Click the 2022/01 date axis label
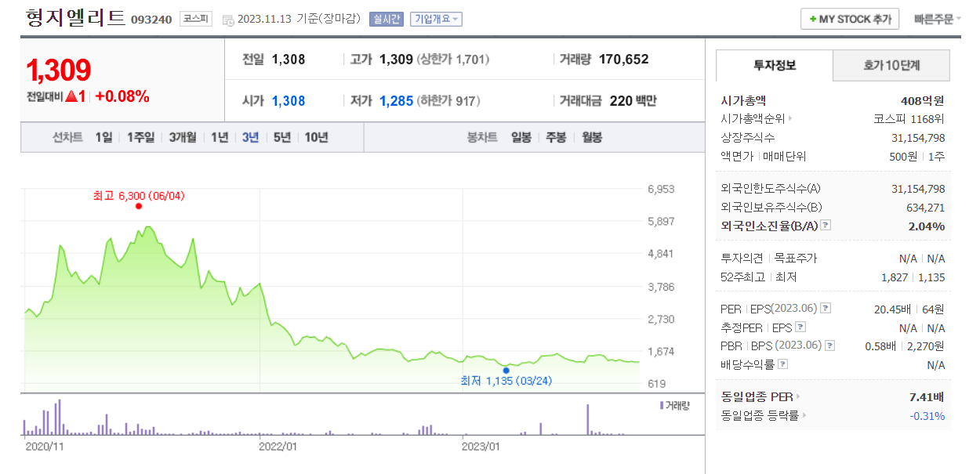 click(278, 446)
